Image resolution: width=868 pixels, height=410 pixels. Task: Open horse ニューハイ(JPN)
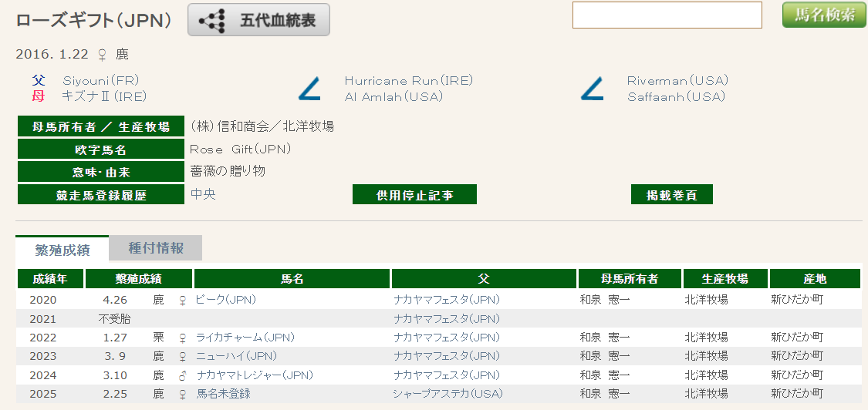tap(236, 355)
